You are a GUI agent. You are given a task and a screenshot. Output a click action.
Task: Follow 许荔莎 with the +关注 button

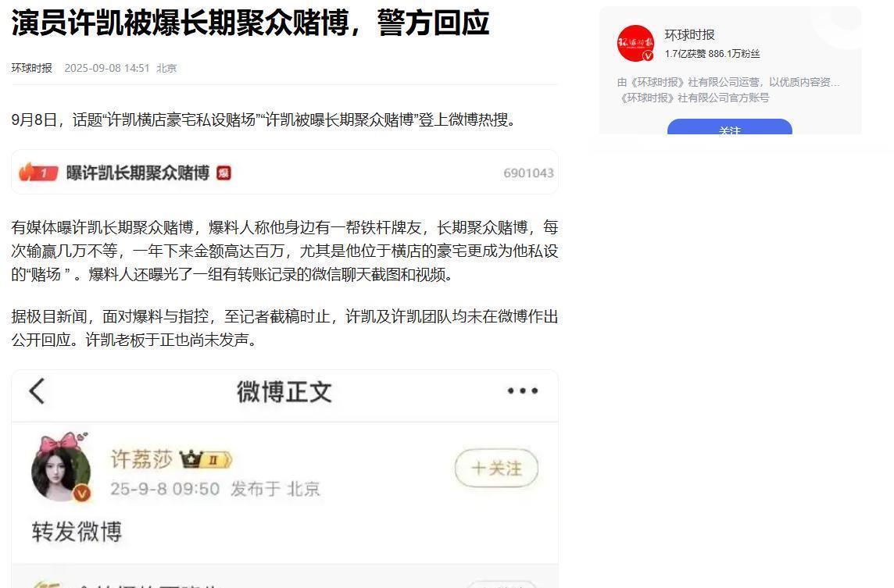[x=496, y=469]
